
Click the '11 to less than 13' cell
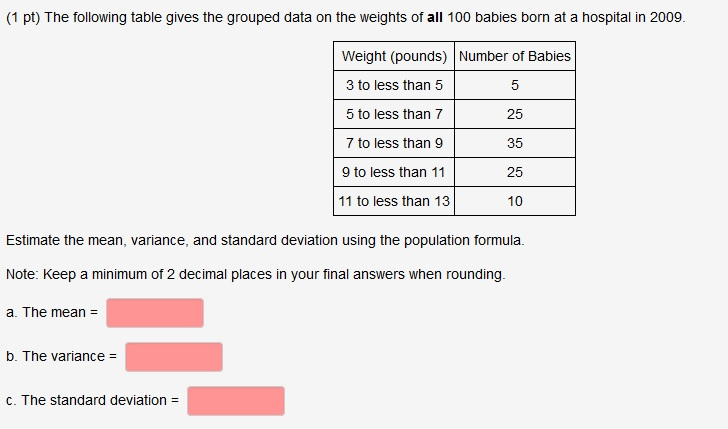[x=394, y=202]
